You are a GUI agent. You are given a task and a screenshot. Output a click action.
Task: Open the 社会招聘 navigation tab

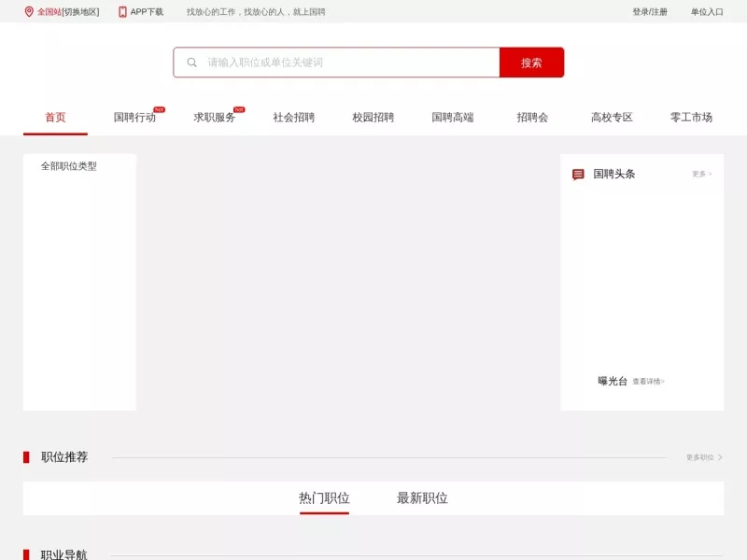pyautogui.click(x=293, y=118)
